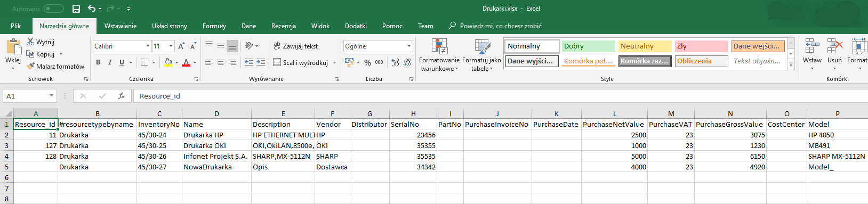Decrease font size with the small A icon

click(193, 46)
